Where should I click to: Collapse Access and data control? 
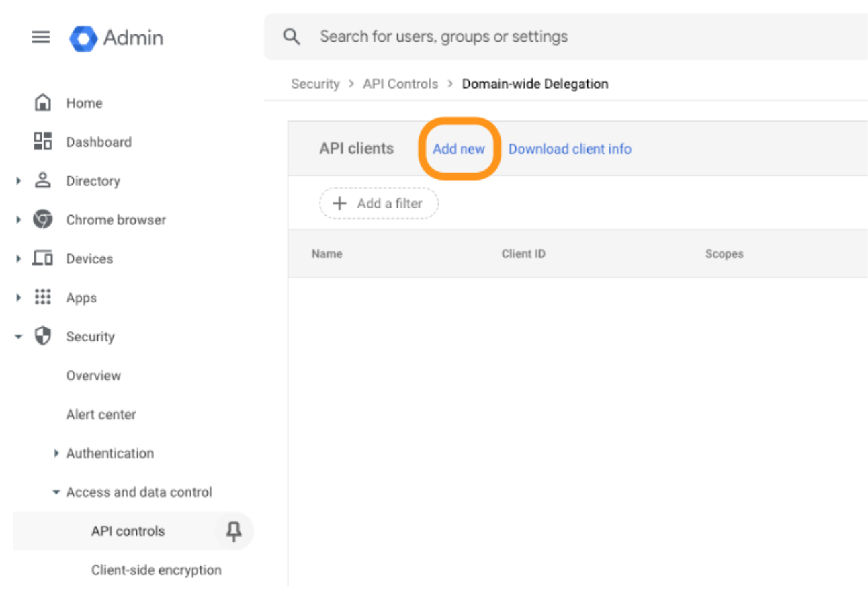[56, 492]
